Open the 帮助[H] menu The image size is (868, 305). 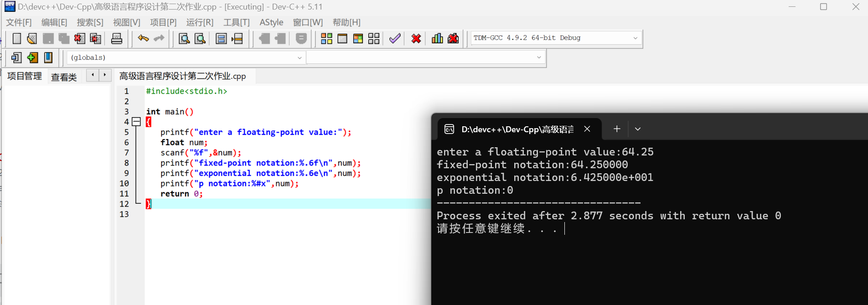coord(346,22)
